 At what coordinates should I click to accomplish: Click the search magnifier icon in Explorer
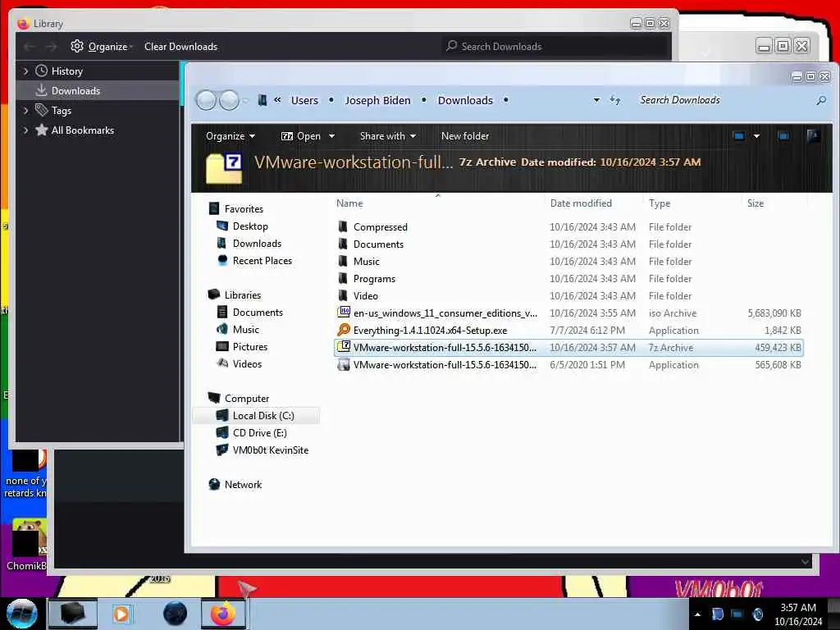coord(821,100)
